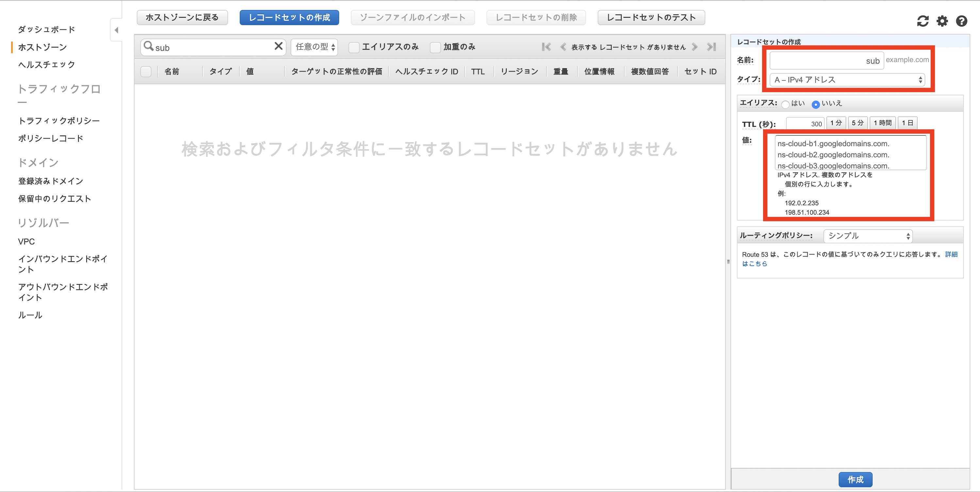980x492 pixels.
Task: Click the 作成 button
Action: pos(860,479)
